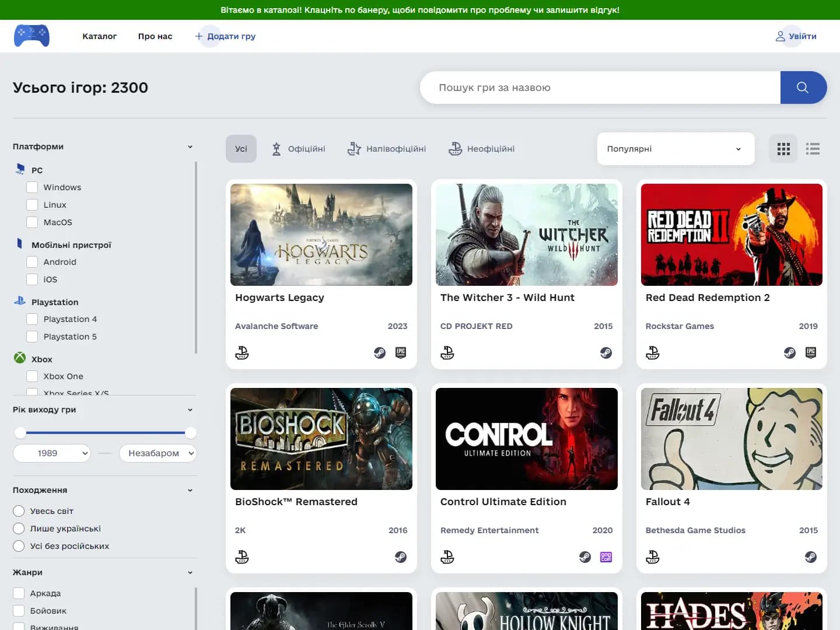Screen dimensions: 840x630
Task: Click the 'Додати гру' button
Action: pyautogui.click(x=225, y=36)
